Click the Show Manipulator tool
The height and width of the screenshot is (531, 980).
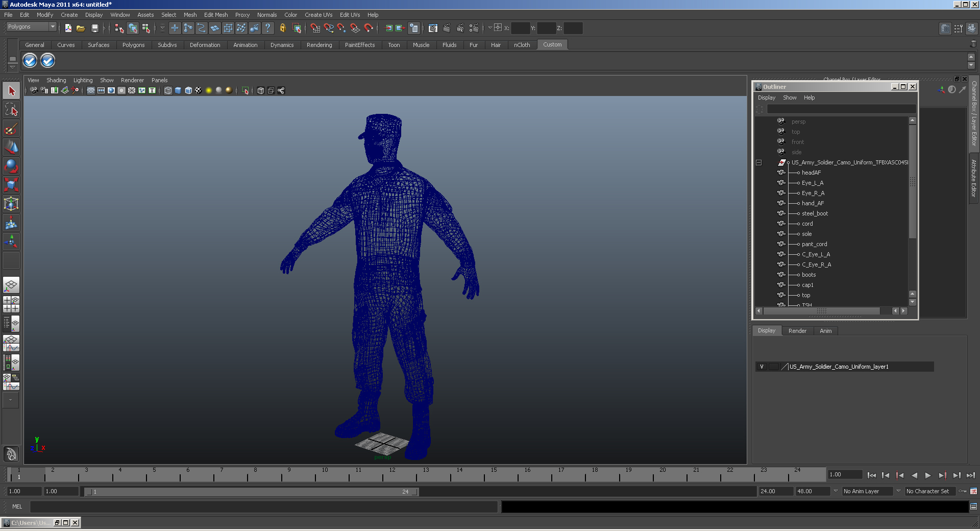coord(11,241)
